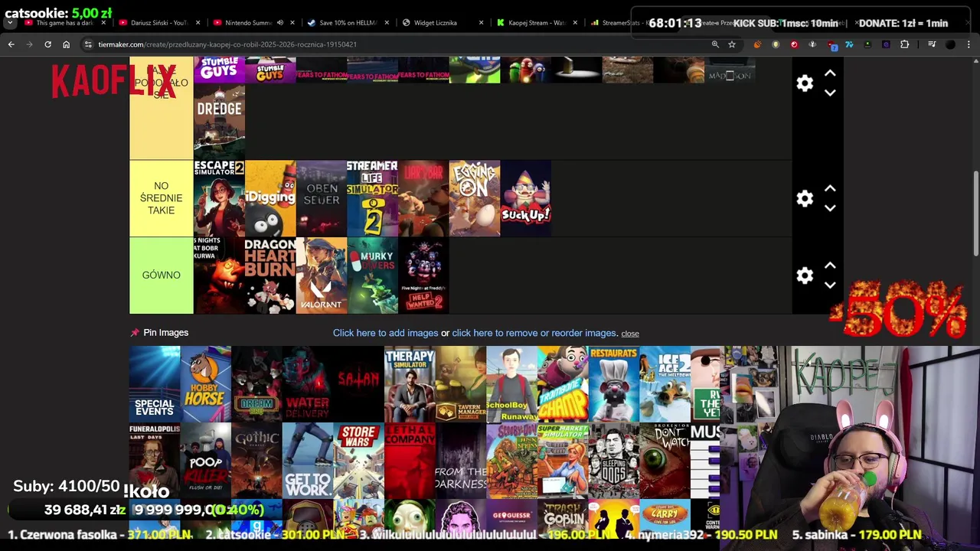Pick the Trombone Champ image

point(563,384)
